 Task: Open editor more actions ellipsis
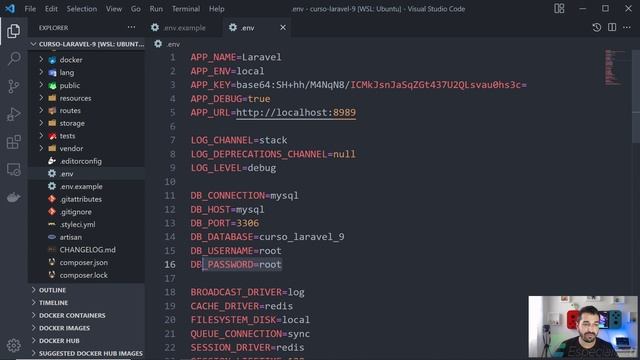pos(627,27)
